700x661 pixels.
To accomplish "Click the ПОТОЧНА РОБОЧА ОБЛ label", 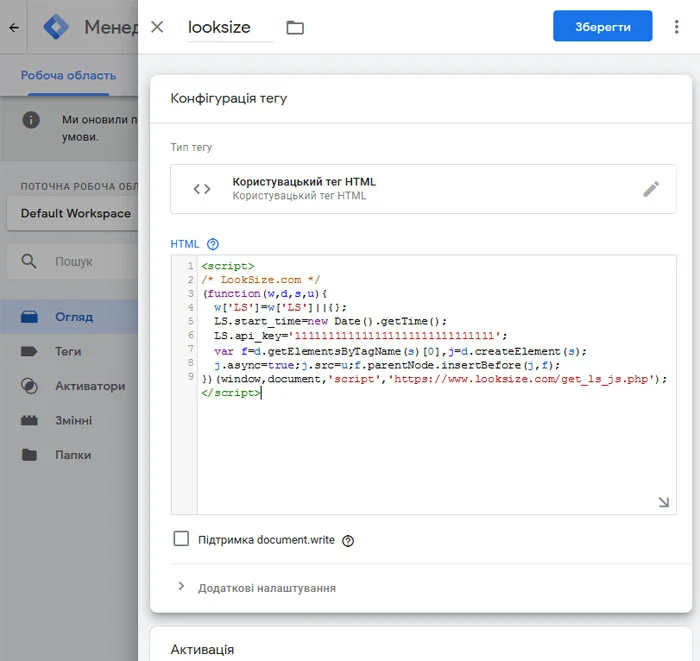I will (x=79, y=187).
